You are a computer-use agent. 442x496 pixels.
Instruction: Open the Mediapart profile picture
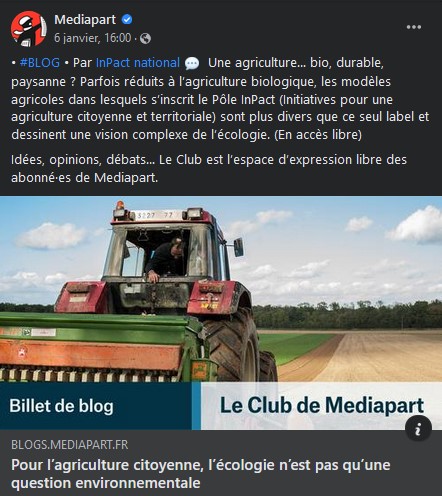[29, 29]
